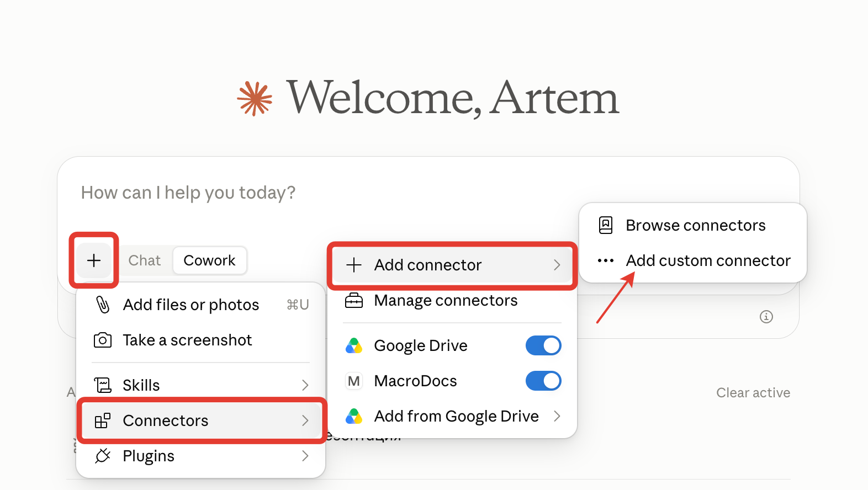The height and width of the screenshot is (490, 868).
Task: Switch to Chat mode
Action: click(145, 260)
